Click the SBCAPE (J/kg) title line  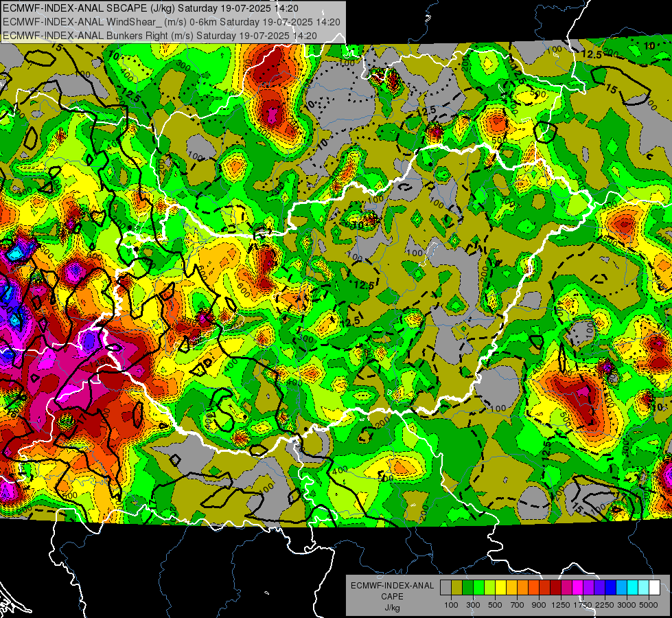(x=150, y=8)
